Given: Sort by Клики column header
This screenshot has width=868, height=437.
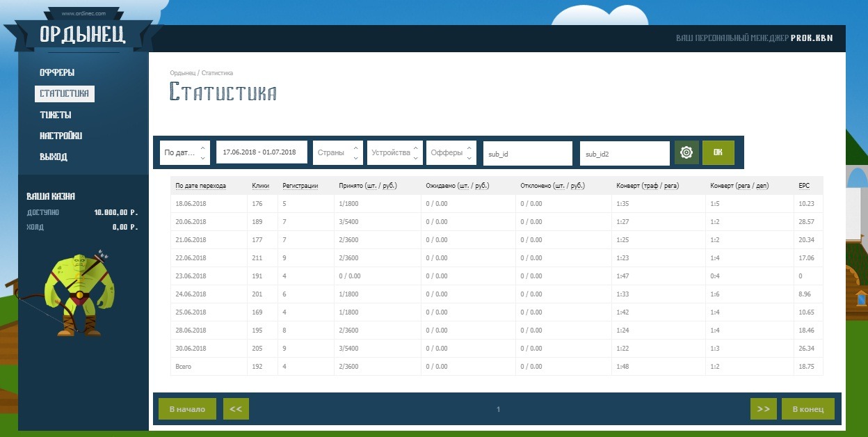Looking at the screenshot, I should click(260, 186).
